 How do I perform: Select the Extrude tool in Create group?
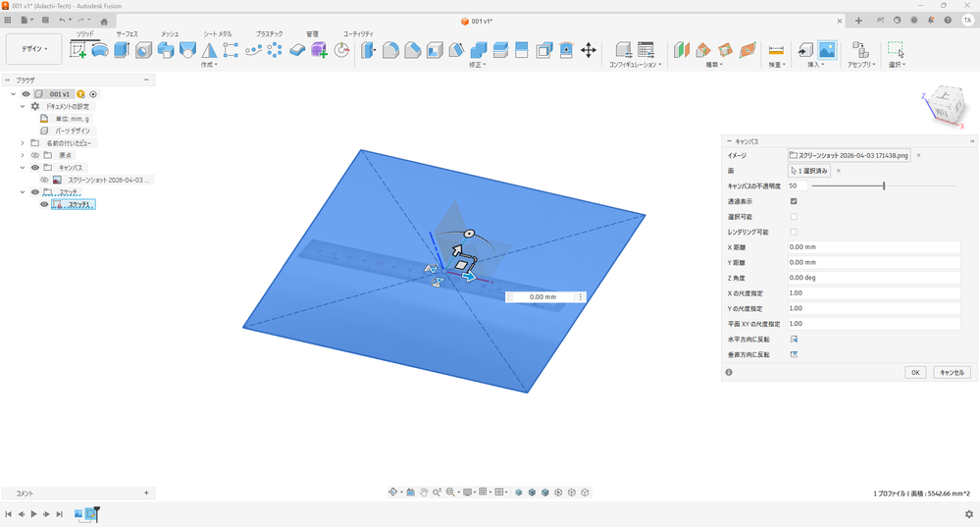point(122,50)
